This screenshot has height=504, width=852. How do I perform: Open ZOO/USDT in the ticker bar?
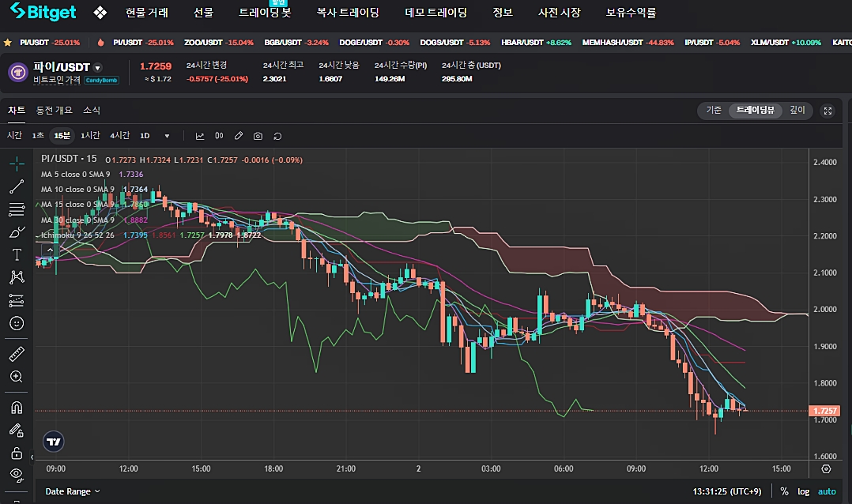click(218, 43)
